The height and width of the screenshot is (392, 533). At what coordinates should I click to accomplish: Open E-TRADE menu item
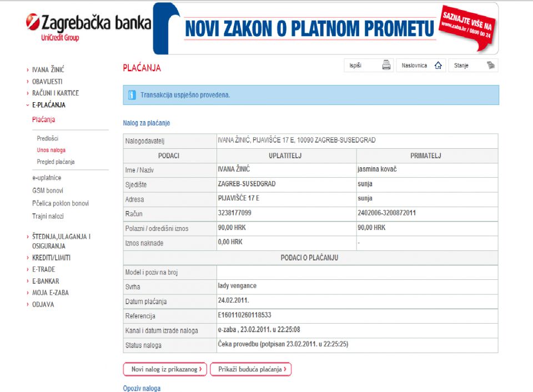(43, 270)
